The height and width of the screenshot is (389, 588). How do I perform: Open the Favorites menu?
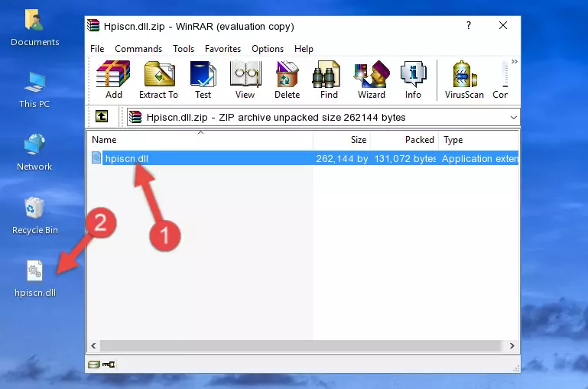pyautogui.click(x=223, y=49)
